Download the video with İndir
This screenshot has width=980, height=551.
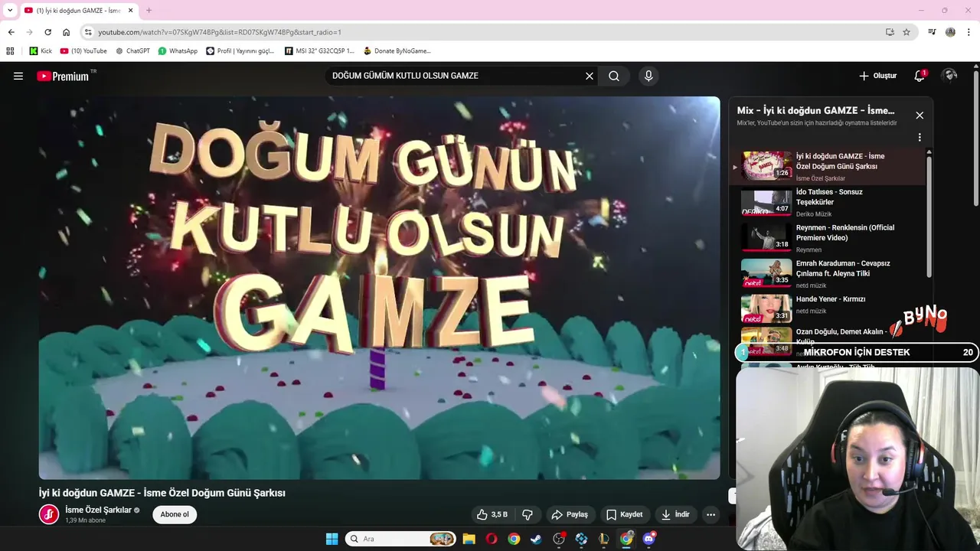coord(675,514)
